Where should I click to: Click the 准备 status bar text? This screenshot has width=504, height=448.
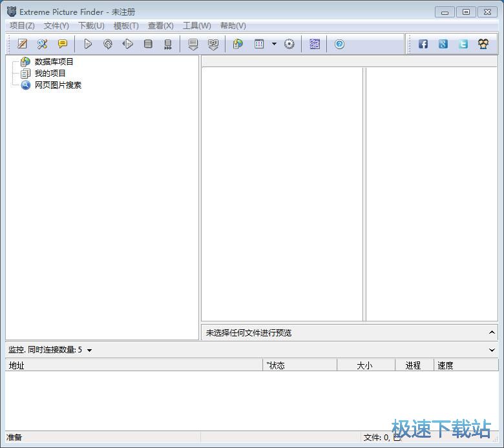tap(14, 437)
